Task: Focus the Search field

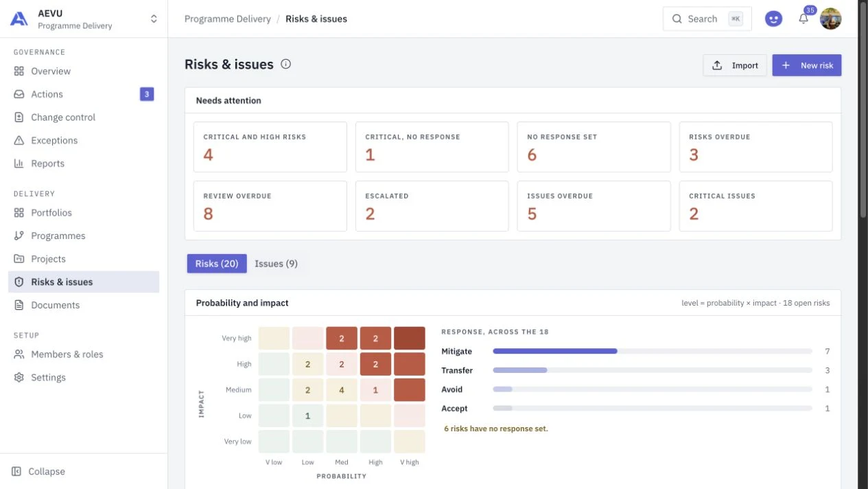Action: [707, 19]
